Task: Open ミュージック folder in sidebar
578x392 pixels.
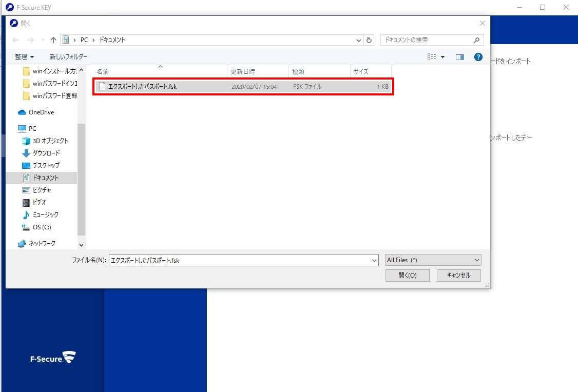Action: pos(45,214)
